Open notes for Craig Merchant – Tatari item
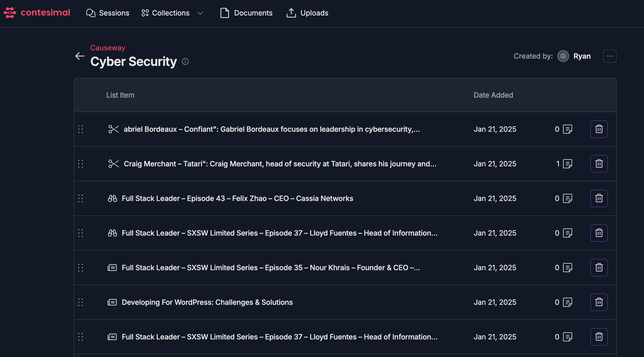 point(567,164)
